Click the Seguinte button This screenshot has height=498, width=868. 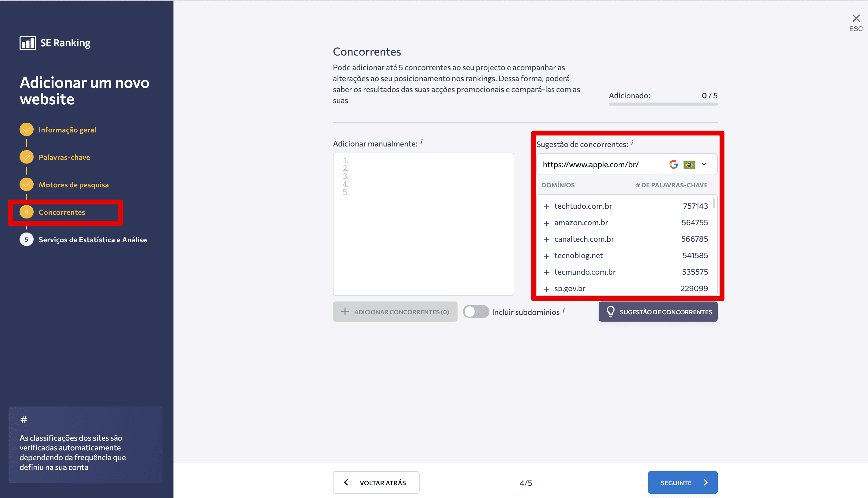(x=683, y=482)
